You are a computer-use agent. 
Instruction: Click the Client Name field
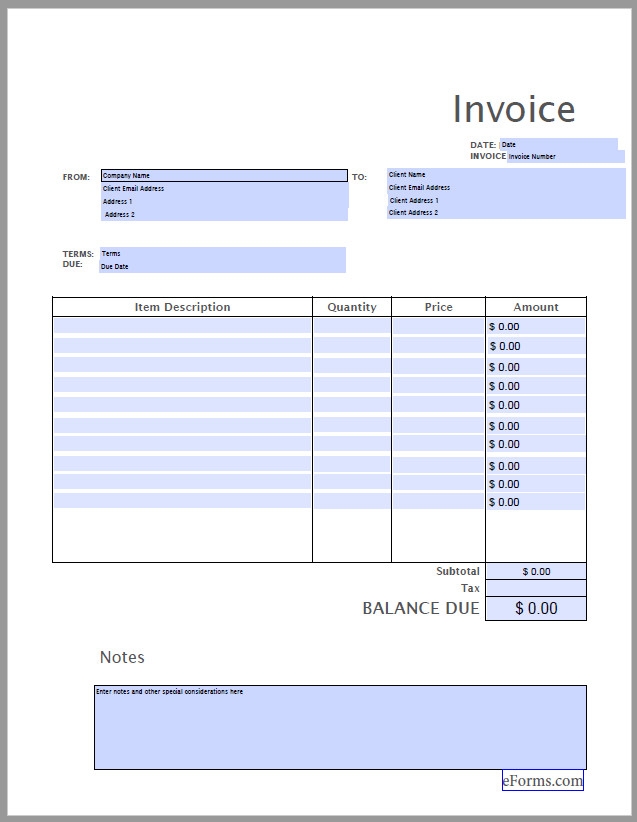pos(505,175)
